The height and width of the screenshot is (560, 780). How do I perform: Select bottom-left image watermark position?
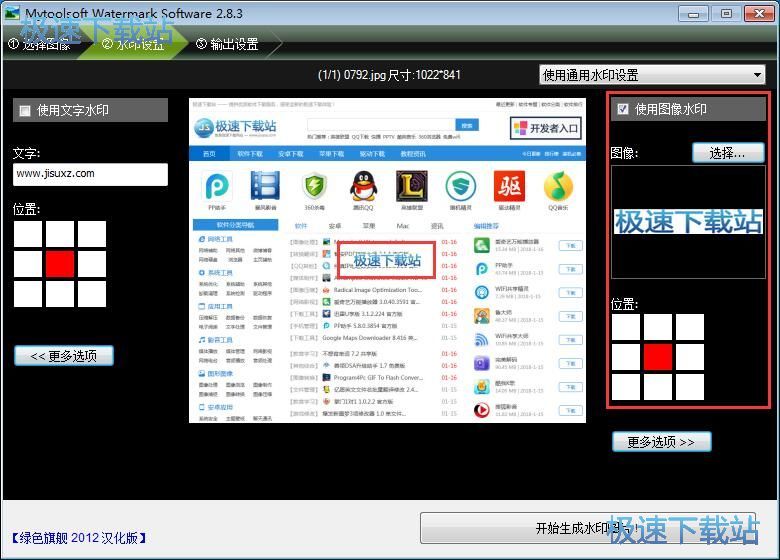626,386
